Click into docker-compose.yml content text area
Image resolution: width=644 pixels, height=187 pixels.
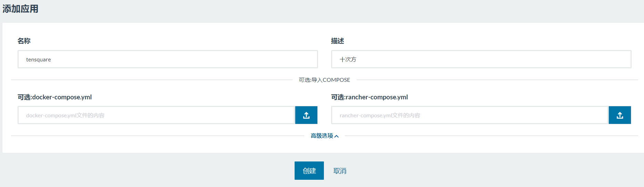point(156,115)
